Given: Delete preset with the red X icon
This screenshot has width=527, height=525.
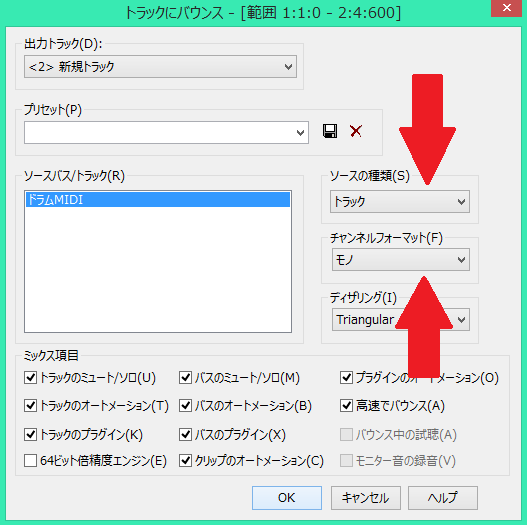Looking at the screenshot, I should [x=356, y=131].
